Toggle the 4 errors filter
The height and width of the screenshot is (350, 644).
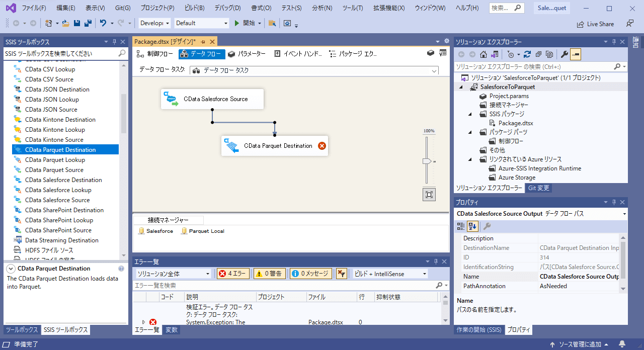tap(233, 274)
